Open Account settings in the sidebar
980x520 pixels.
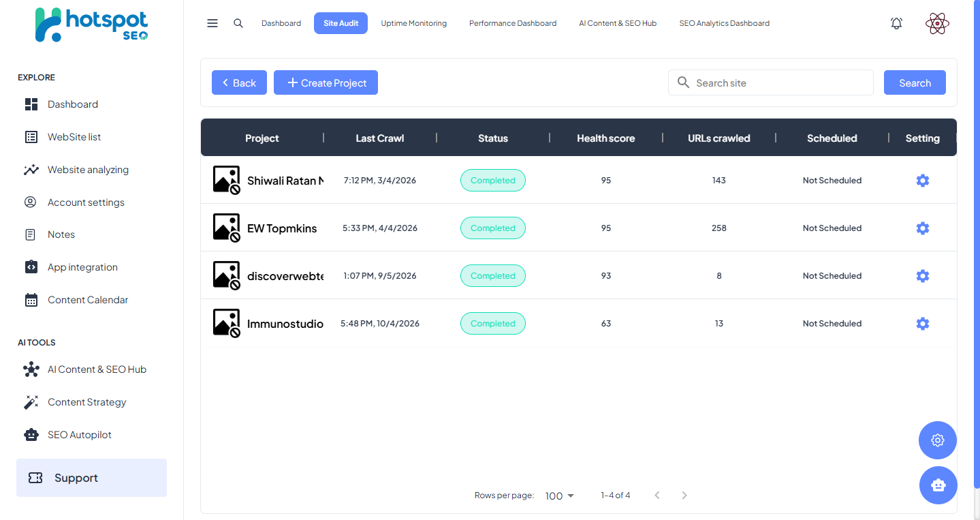click(x=86, y=202)
